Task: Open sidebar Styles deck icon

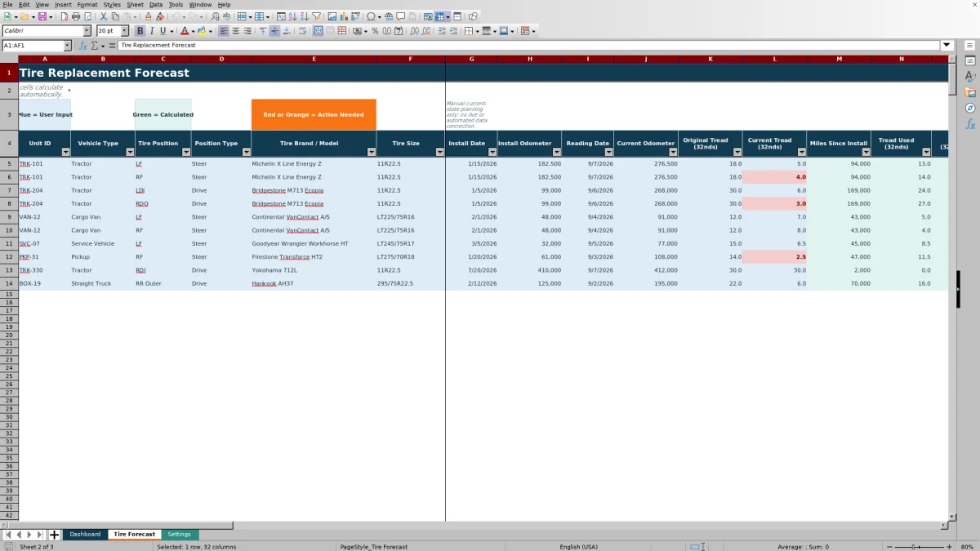Action: tap(970, 76)
